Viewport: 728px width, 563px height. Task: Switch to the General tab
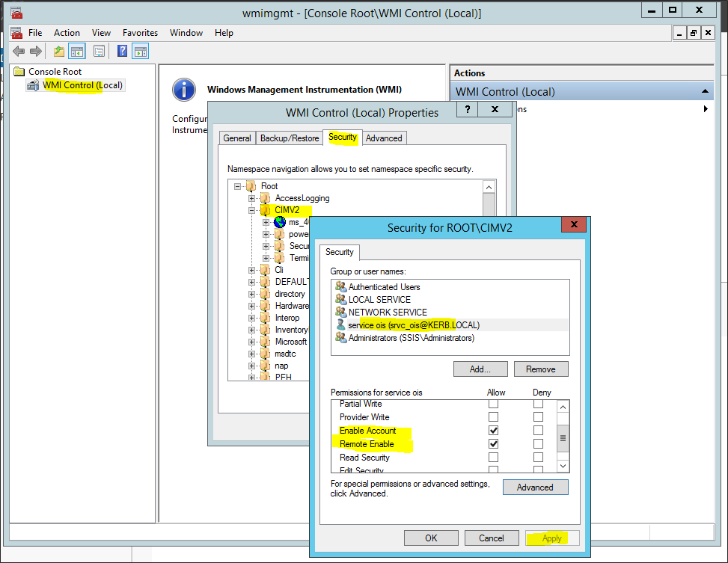point(236,138)
